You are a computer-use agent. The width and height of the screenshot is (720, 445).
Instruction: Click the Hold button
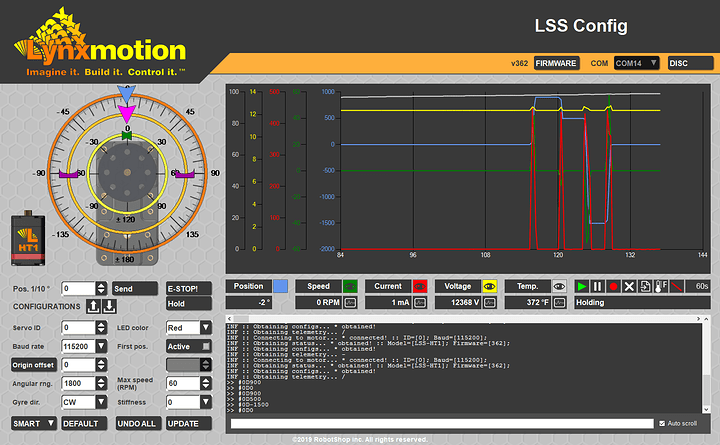pos(189,304)
